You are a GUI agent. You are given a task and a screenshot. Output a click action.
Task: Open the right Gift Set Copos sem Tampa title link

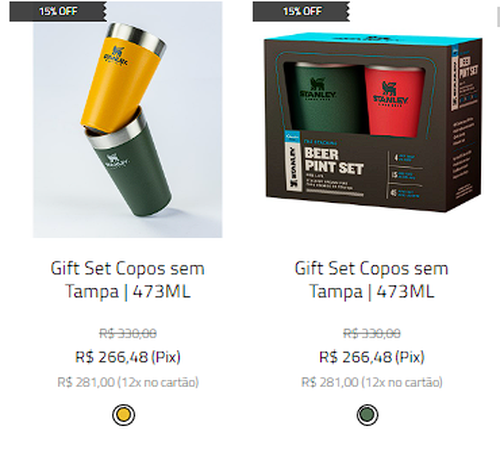coord(372,280)
